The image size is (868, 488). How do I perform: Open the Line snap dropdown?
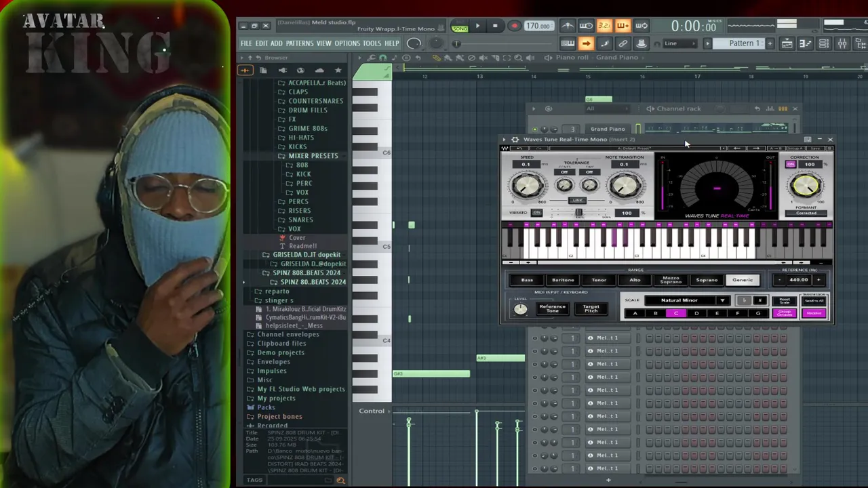(x=679, y=43)
